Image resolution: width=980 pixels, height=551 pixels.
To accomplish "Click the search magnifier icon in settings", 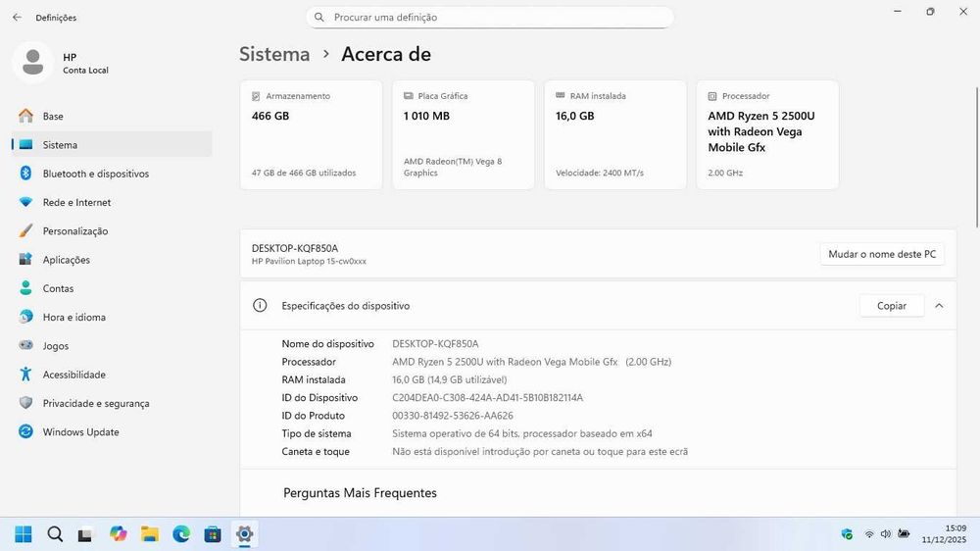I will click(x=319, y=18).
